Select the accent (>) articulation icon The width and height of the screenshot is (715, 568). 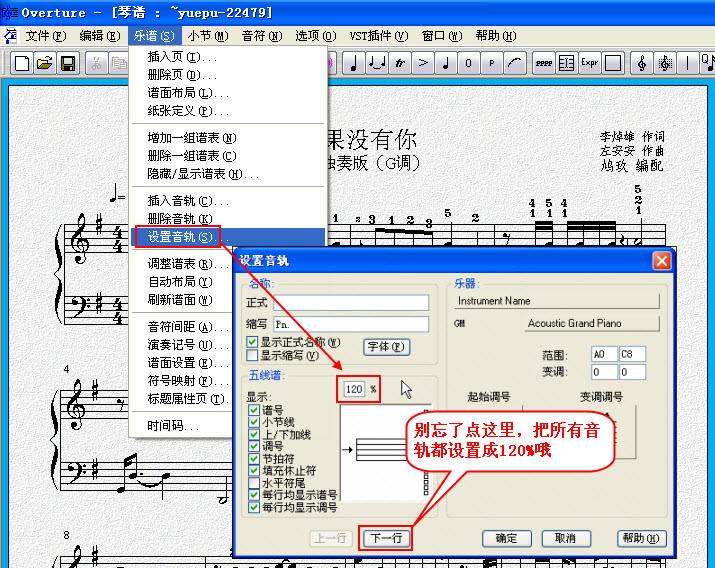tap(423, 63)
